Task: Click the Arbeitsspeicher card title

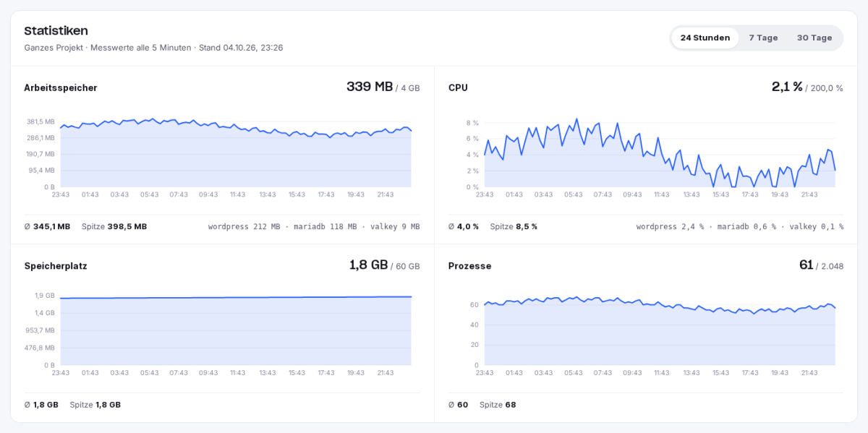Action: 61,87
